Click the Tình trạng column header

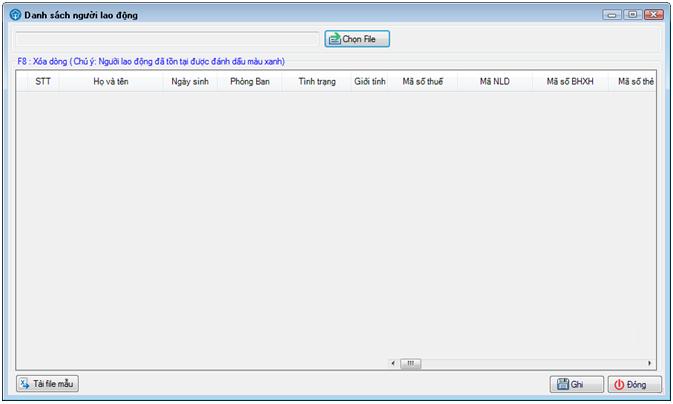coord(317,81)
